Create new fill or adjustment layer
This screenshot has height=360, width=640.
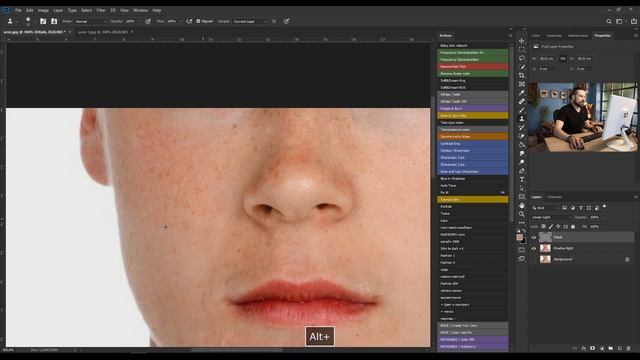click(x=602, y=348)
